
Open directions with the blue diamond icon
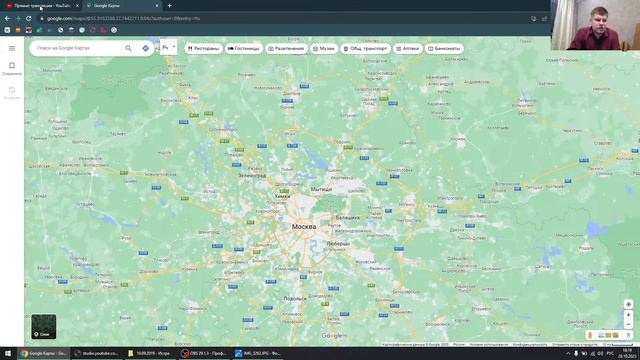pyautogui.click(x=145, y=48)
